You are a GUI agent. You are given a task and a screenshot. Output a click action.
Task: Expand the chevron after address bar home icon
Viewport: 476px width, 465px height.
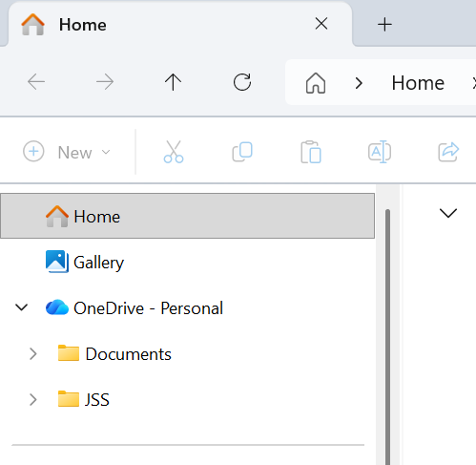coord(359,83)
